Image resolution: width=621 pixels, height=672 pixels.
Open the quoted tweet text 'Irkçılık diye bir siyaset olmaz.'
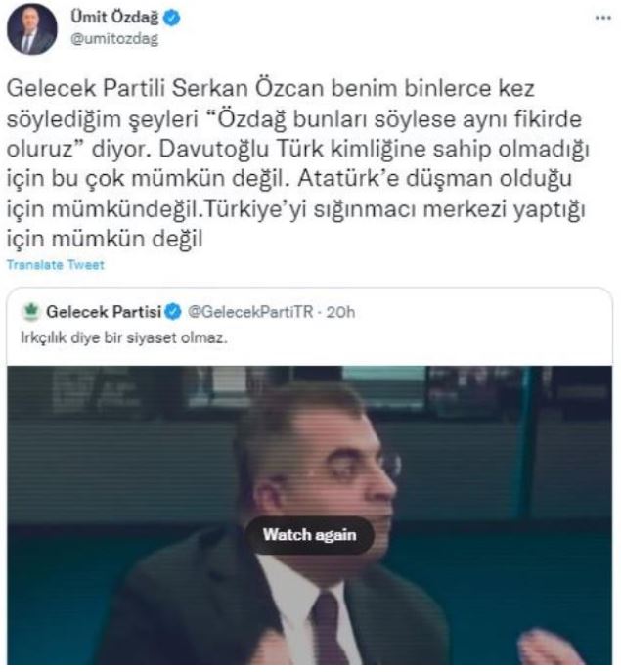(x=124, y=337)
